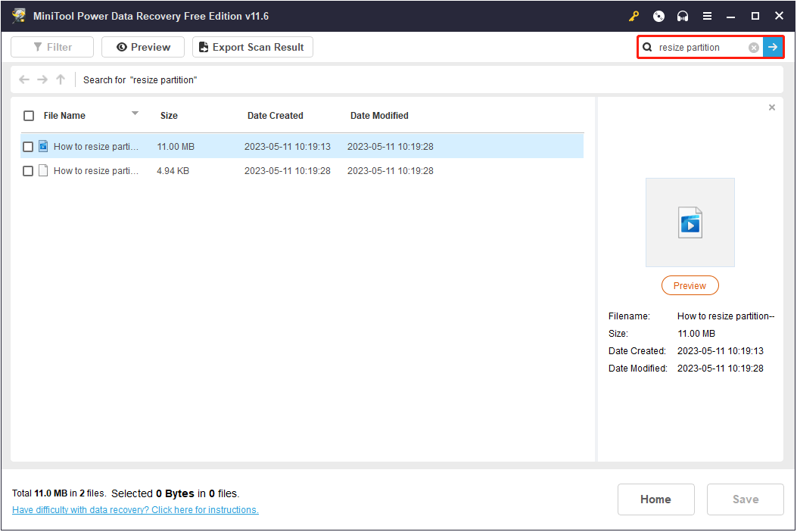Go back with the left arrow
The height and width of the screenshot is (532, 797).
[24, 79]
